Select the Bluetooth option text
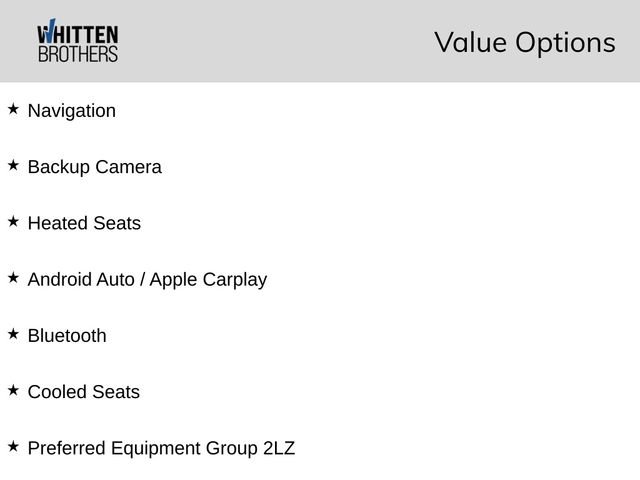The width and height of the screenshot is (640, 480). (x=67, y=336)
